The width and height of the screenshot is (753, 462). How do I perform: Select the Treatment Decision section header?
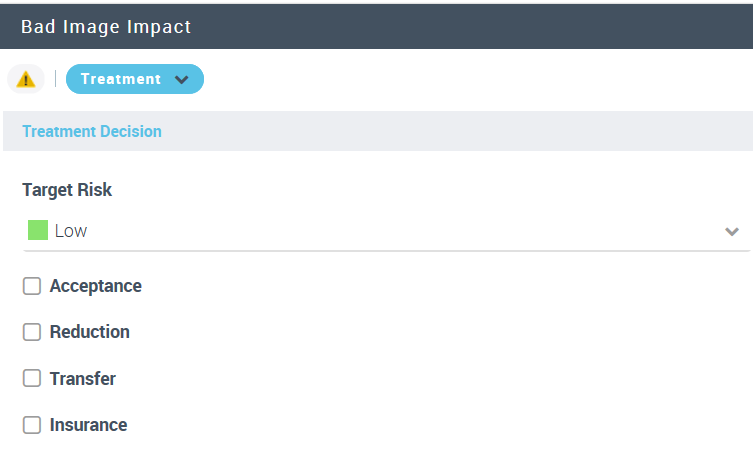point(92,131)
